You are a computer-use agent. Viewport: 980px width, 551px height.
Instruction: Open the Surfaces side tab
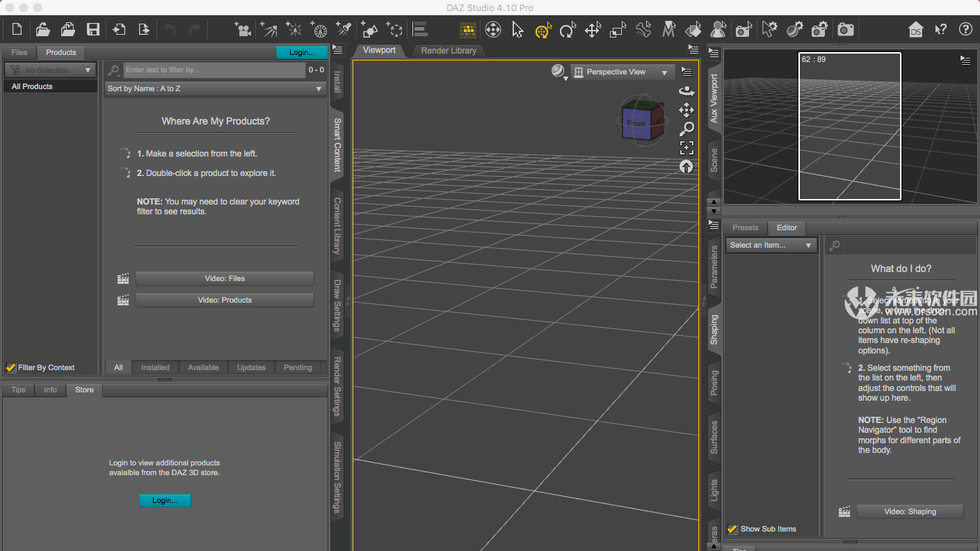point(714,437)
